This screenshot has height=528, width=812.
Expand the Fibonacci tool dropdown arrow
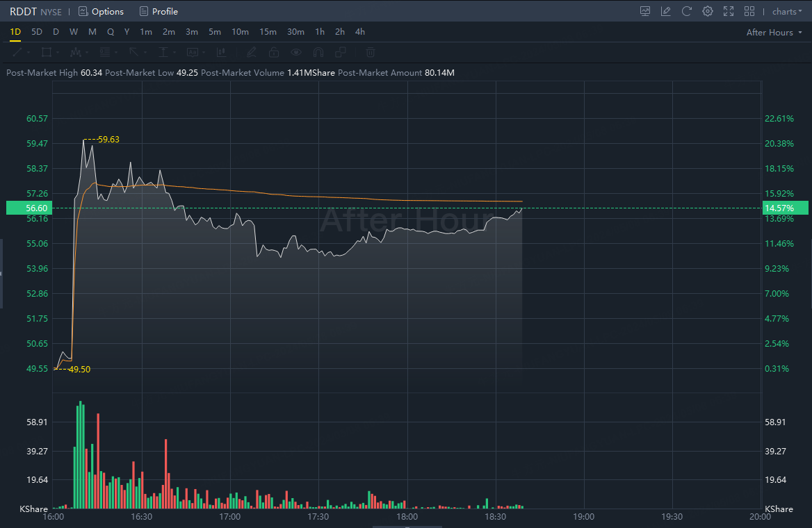point(116,53)
